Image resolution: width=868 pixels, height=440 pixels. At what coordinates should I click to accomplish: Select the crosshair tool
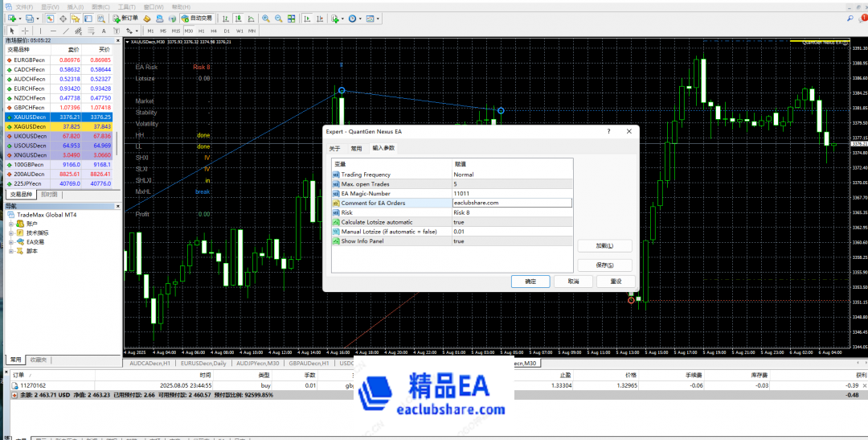tap(25, 31)
